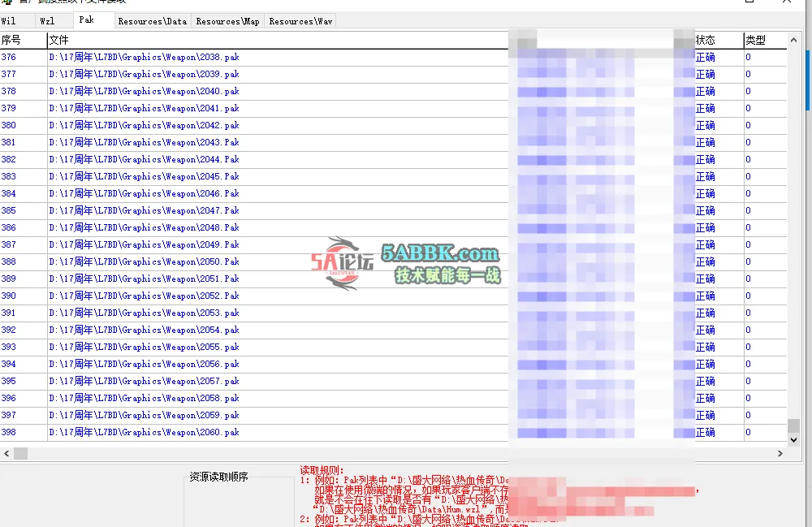Click sequence number 380
812x527 pixels.
(x=9, y=125)
